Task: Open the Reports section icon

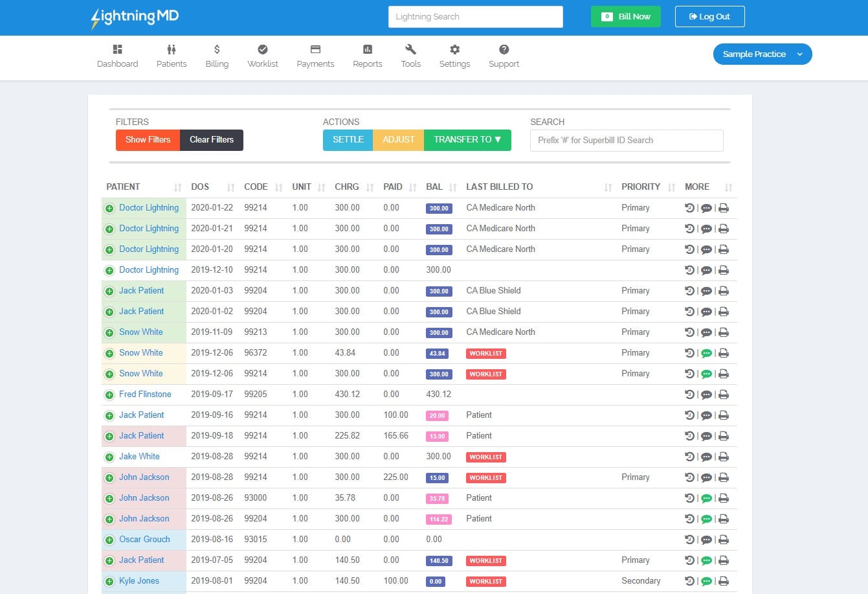Action: (x=367, y=49)
